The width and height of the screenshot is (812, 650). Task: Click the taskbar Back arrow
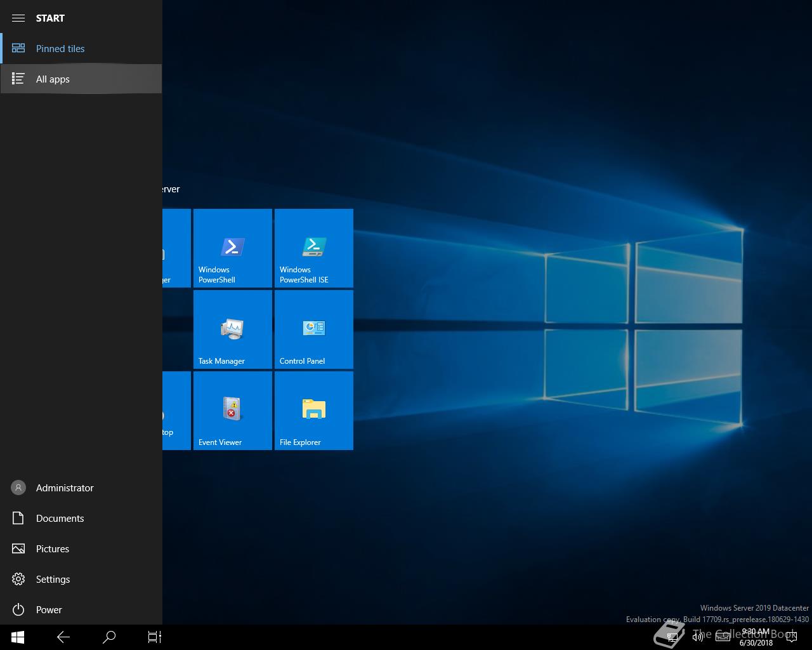[x=63, y=637]
